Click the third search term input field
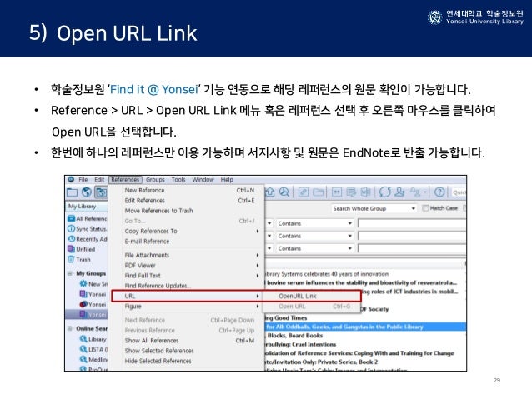 [x=412, y=248]
